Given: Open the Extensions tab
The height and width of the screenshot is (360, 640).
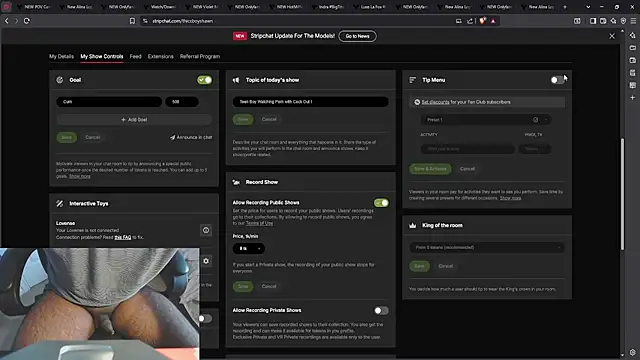Looking at the screenshot, I should click(x=160, y=56).
